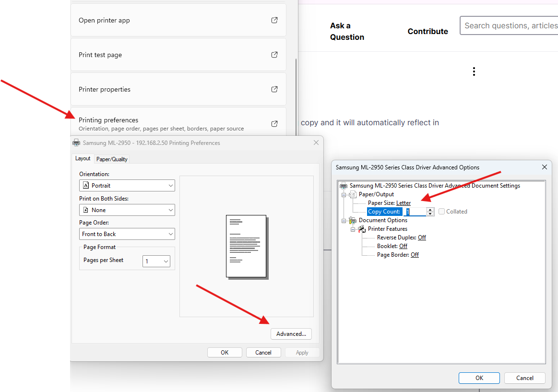Click the page layout preview thumbnail
Screen dimensions: 558x392
point(247,247)
